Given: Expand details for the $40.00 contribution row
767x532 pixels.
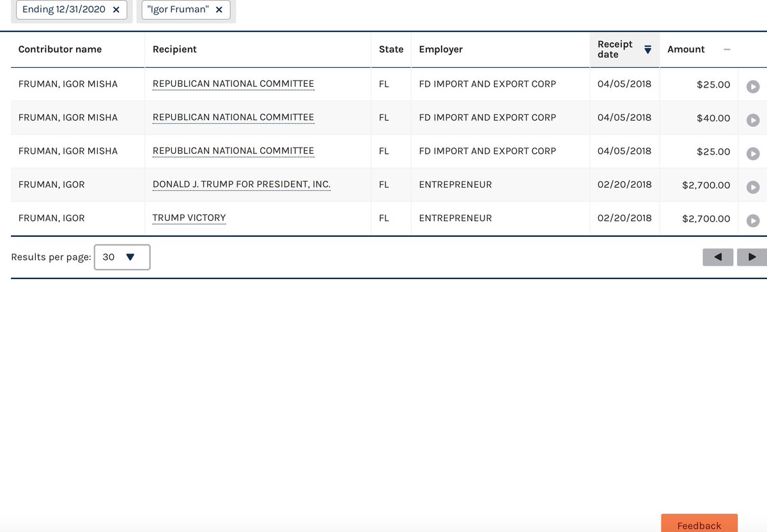Looking at the screenshot, I should (x=753, y=119).
